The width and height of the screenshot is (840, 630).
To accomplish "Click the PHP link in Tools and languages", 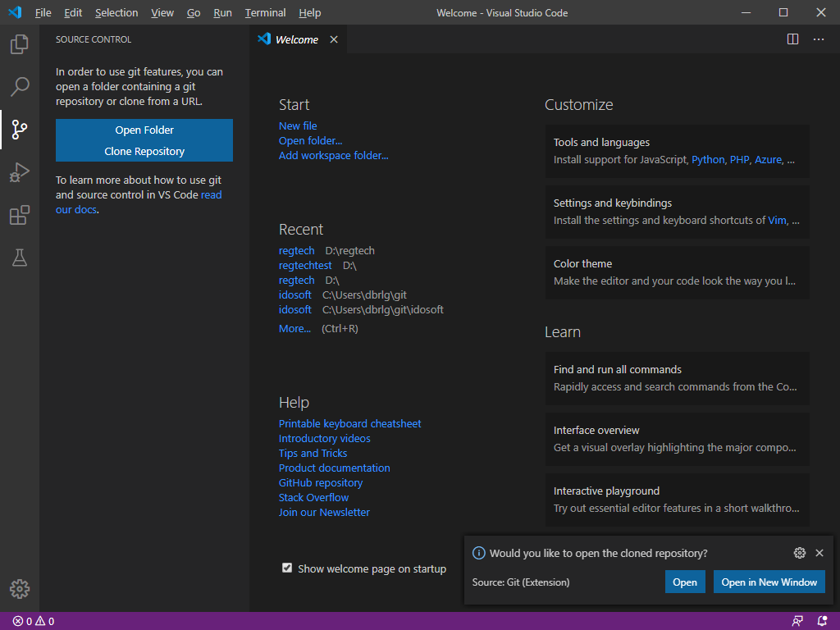I will tap(739, 160).
